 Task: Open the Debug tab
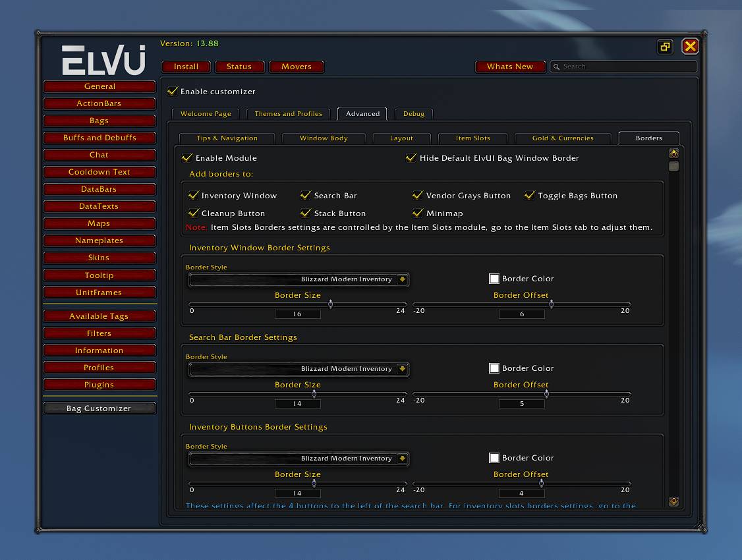[414, 114]
